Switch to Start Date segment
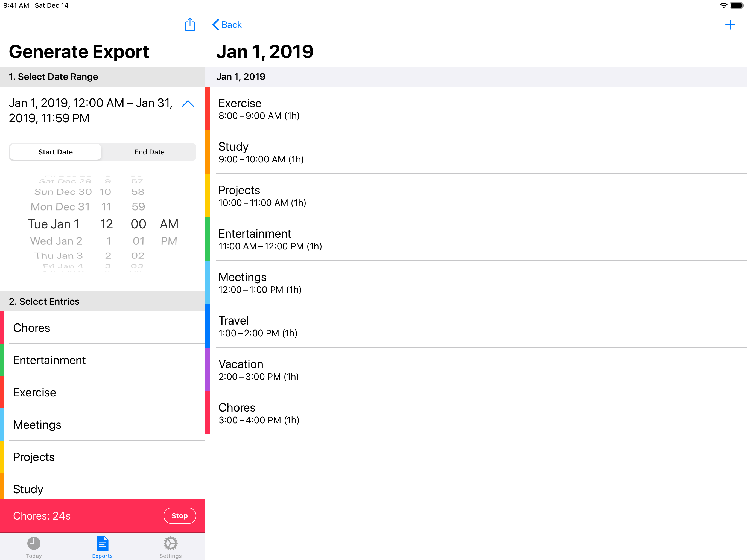This screenshot has height=560, width=747. [x=56, y=152]
